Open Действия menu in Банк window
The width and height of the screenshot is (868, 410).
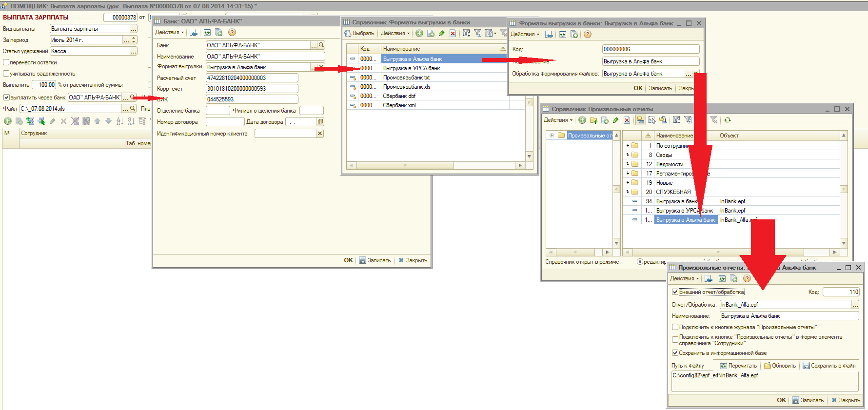coord(170,32)
